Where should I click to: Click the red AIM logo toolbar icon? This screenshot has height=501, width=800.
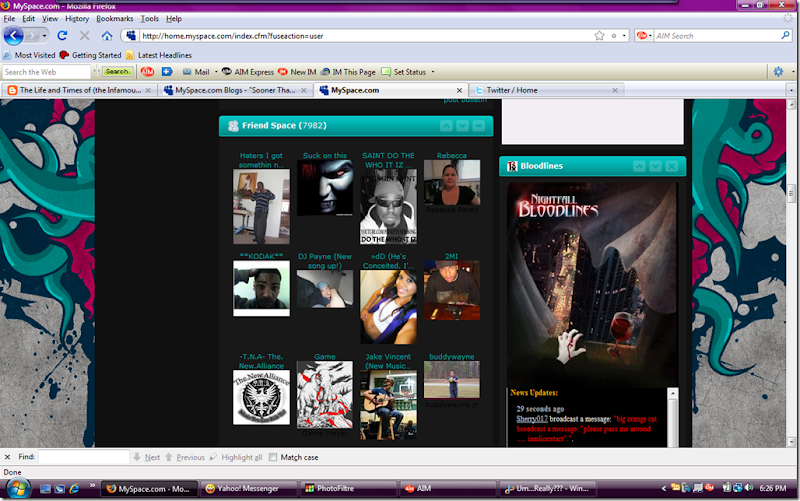pos(147,72)
